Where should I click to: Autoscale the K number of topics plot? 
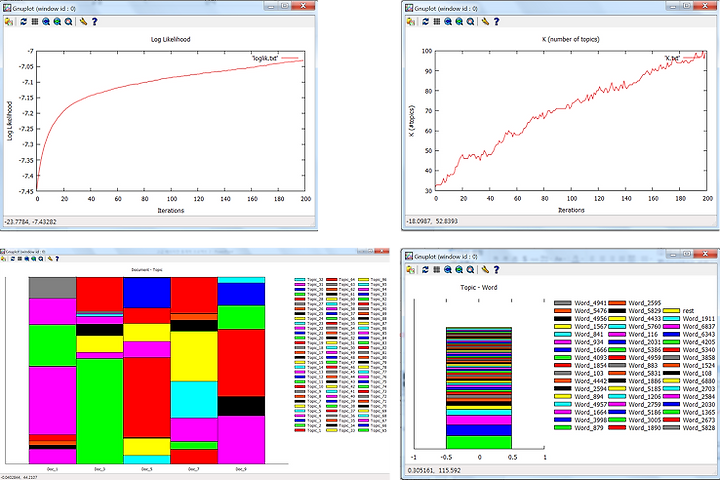(x=470, y=22)
